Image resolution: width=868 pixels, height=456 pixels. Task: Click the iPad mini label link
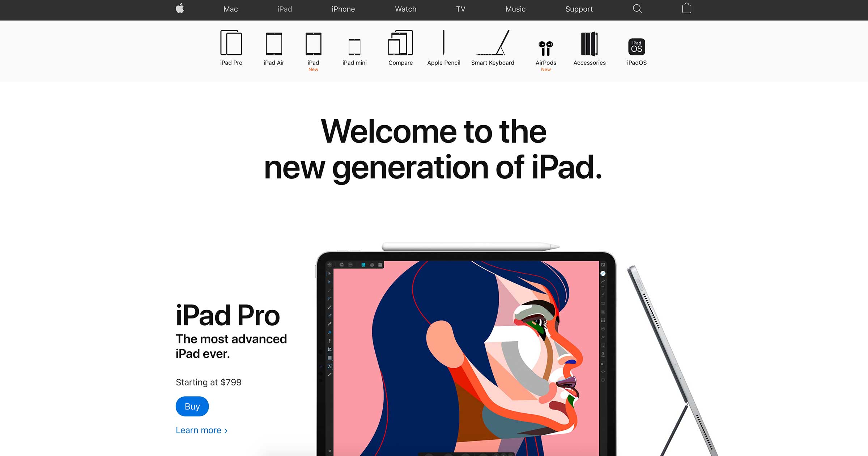click(x=354, y=63)
